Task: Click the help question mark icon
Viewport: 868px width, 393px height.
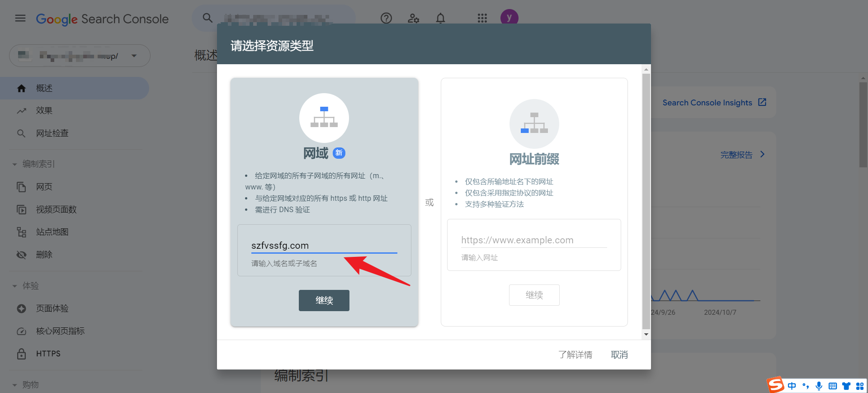Action: click(386, 19)
